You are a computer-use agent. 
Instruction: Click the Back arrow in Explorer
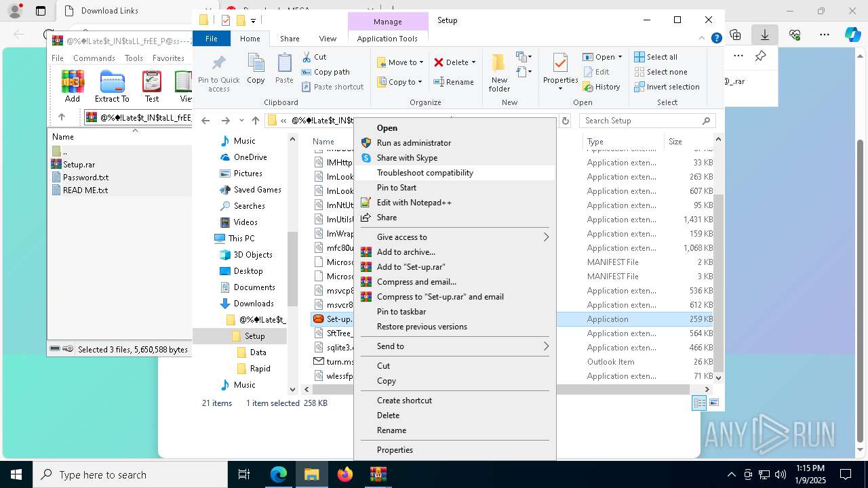click(x=205, y=121)
